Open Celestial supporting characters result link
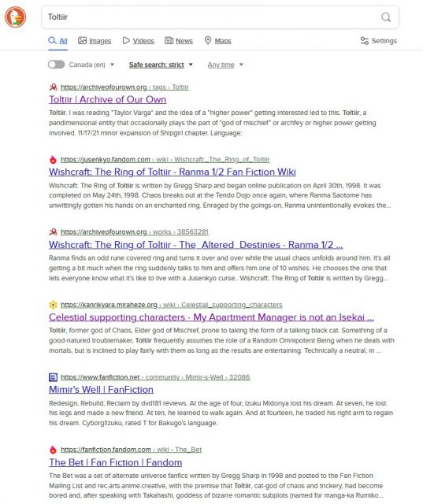Image resolution: width=423 pixels, height=504 pixels. pyautogui.click(x=211, y=317)
